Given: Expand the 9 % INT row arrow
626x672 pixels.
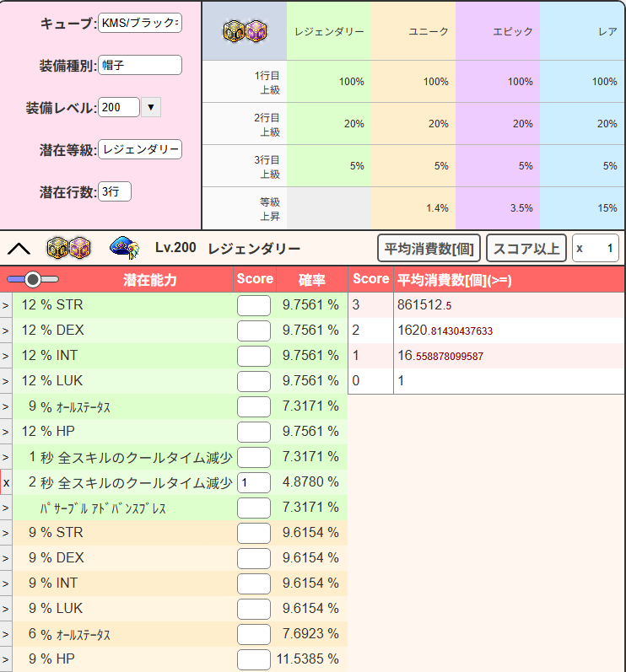Looking at the screenshot, I should pyautogui.click(x=6, y=583).
